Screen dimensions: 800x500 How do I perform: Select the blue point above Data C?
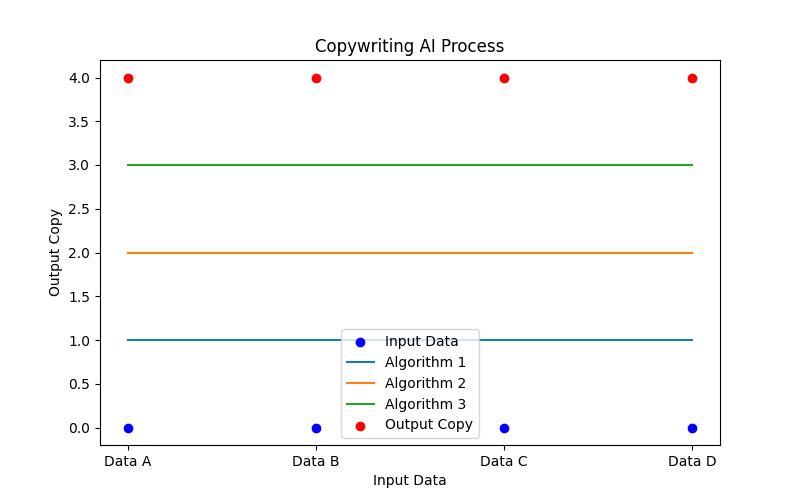click(x=504, y=428)
